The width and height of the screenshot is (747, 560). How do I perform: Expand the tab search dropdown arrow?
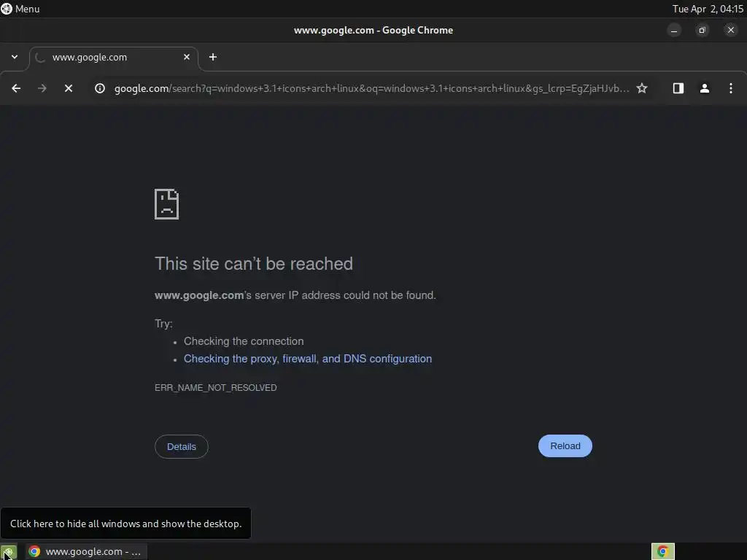point(15,57)
